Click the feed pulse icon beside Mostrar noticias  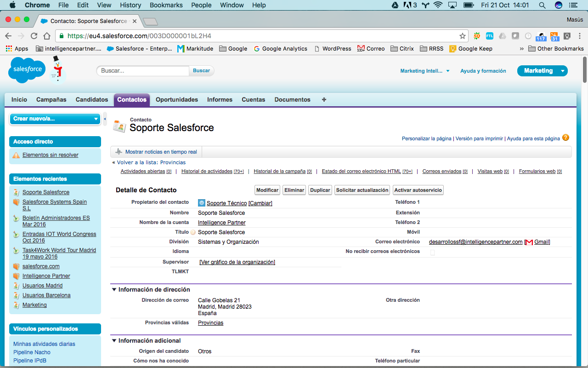coord(119,151)
